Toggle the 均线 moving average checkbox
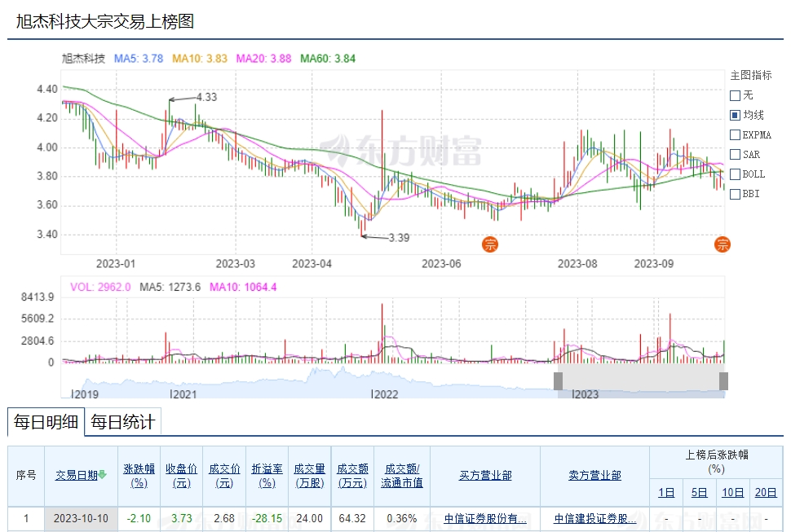This screenshot has height=532, width=791. [736, 115]
